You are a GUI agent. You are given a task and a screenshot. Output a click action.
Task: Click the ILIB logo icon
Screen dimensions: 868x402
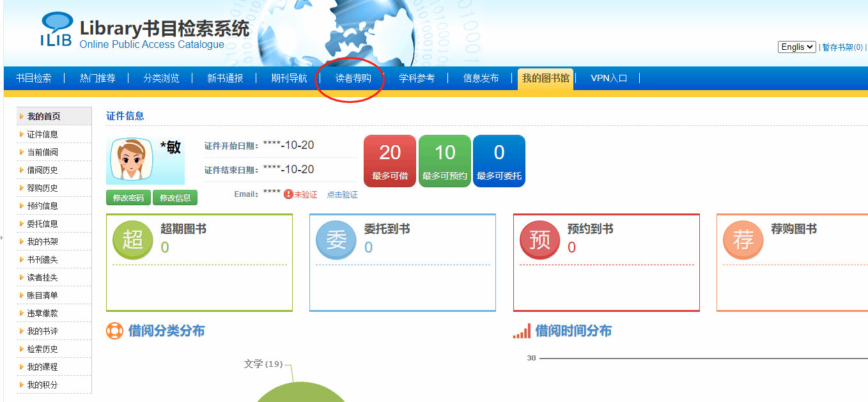coord(56,30)
